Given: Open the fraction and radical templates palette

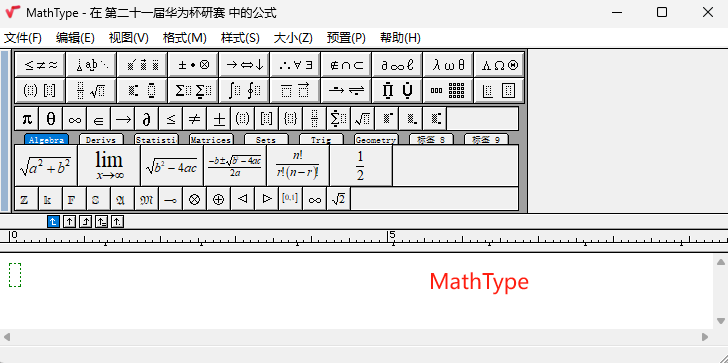Looking at the screenshot, I should click(x=91, y=91).
